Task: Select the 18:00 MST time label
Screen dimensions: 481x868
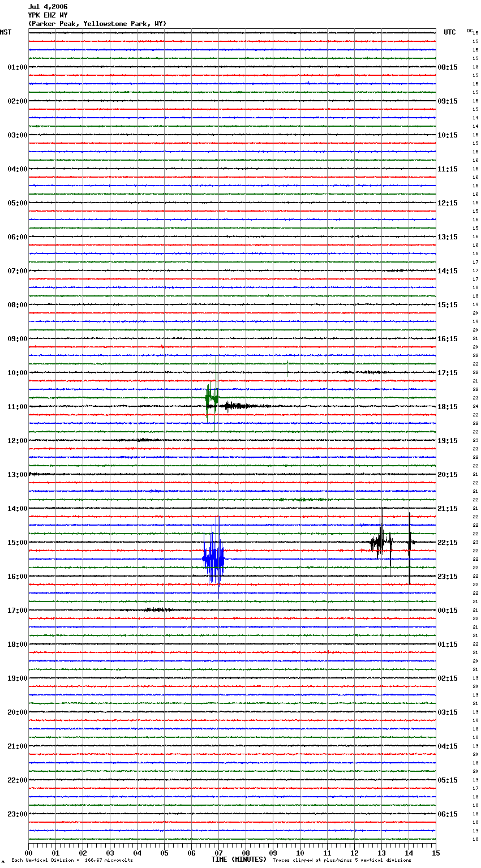Action: tap(18, 644)
